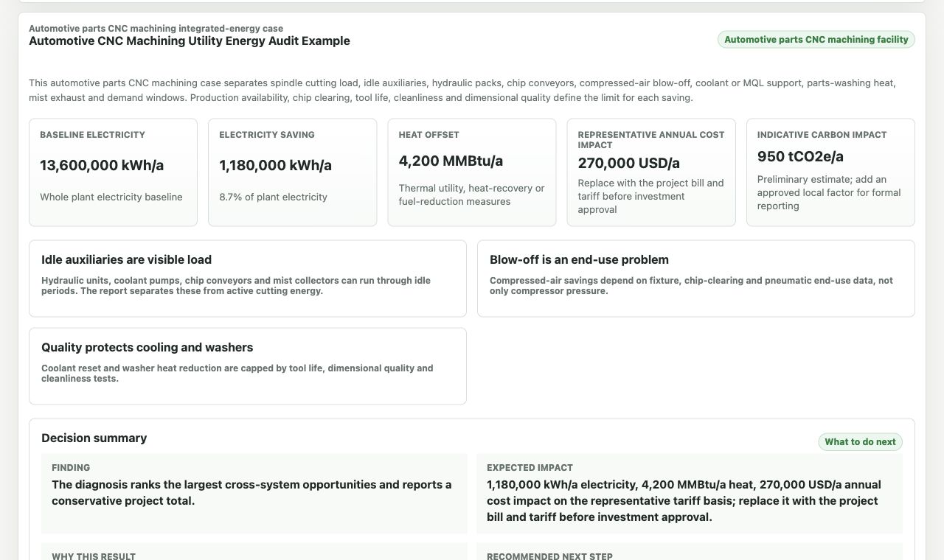Click 'Whole plant electricity baseline' caption
The height and width of the screenshot is (560, 944).
pos(111,197)
